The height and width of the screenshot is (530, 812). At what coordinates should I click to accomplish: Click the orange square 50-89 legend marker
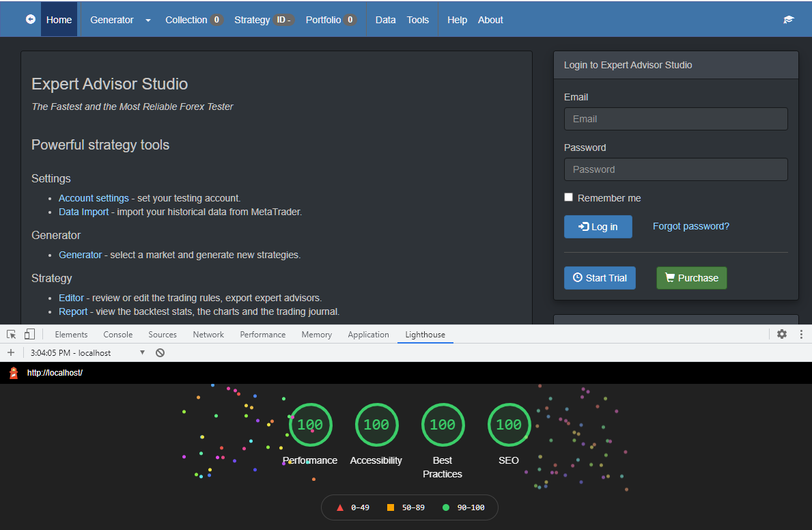[x=391, y=507]
